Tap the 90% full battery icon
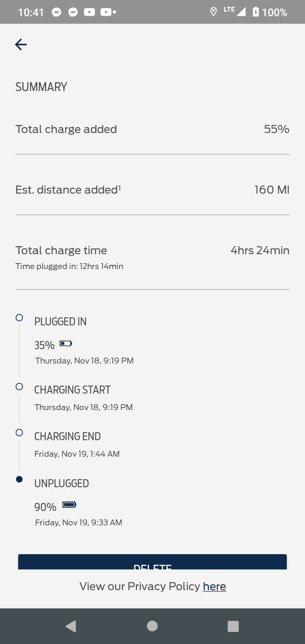305x644 pixels. point(69,505)
